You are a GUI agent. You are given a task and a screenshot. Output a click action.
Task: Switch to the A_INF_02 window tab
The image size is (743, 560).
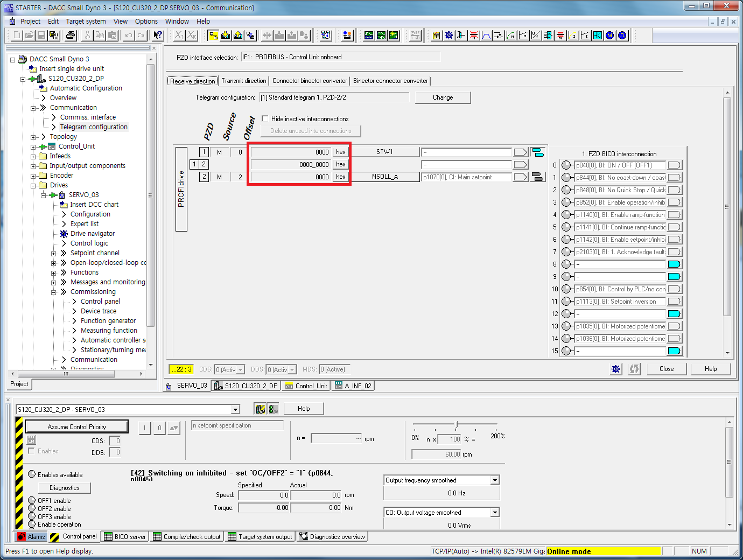353,386
